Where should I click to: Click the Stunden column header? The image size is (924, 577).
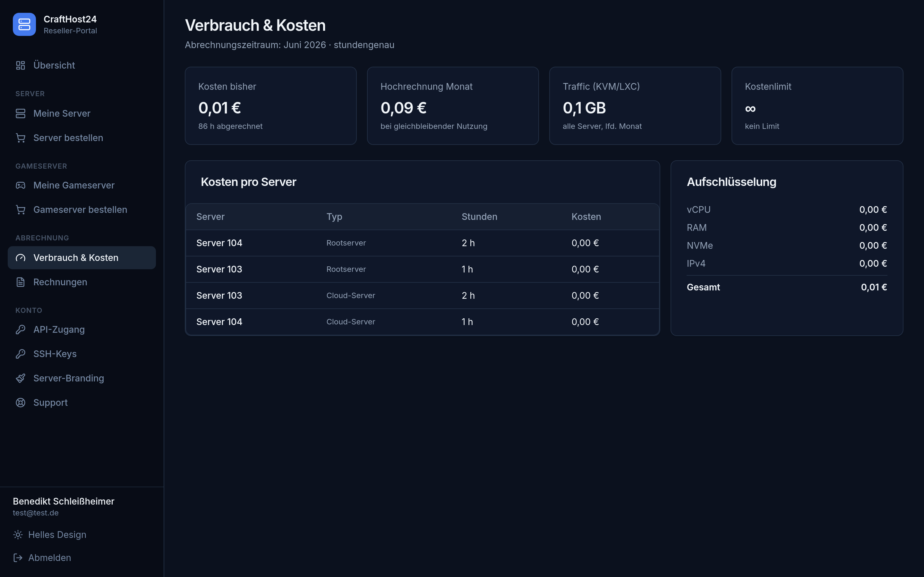pos(479,217)
